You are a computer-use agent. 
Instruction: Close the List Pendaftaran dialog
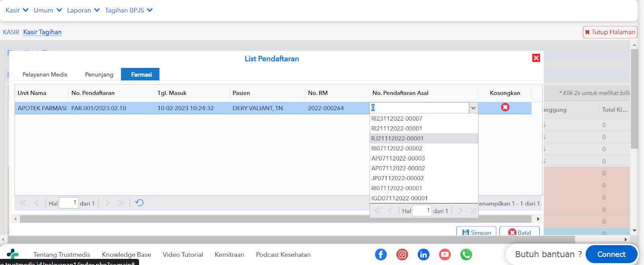tap(536, 58)
